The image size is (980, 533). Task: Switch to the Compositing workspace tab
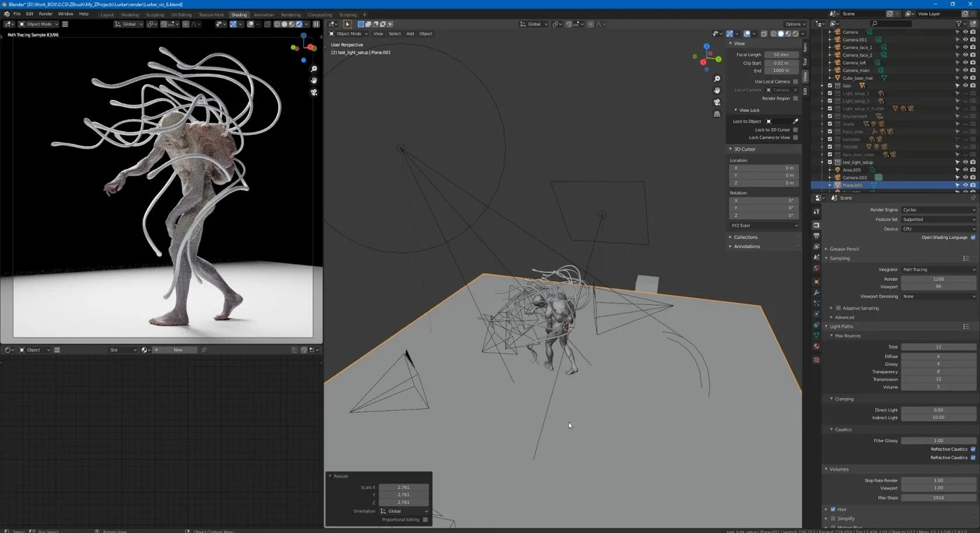[x=320, y=15]
